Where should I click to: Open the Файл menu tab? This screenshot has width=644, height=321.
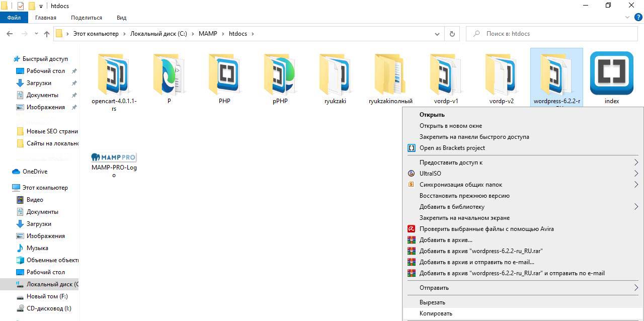tap(14, 18)
